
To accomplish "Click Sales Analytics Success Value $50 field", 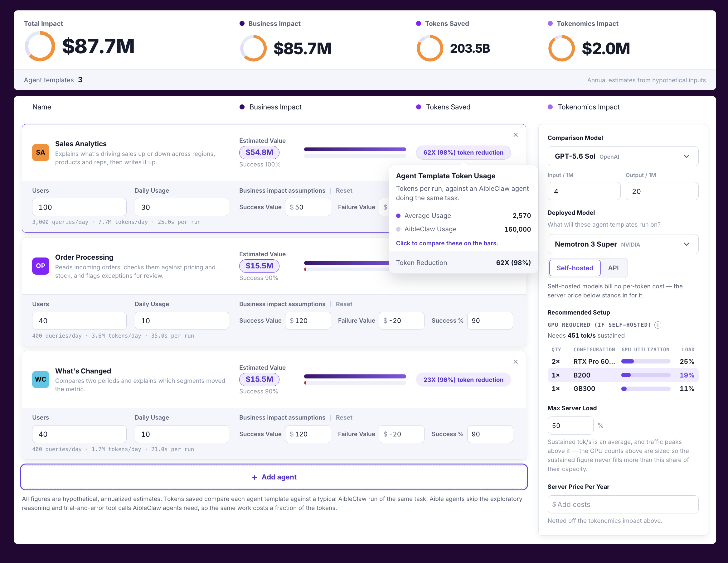I will pos(308,207).
